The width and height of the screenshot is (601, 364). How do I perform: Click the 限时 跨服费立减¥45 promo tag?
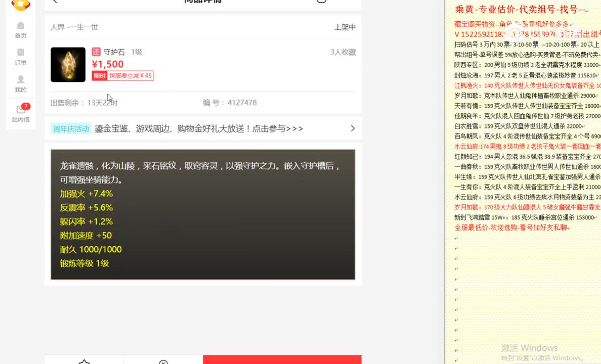pos(122,75)
